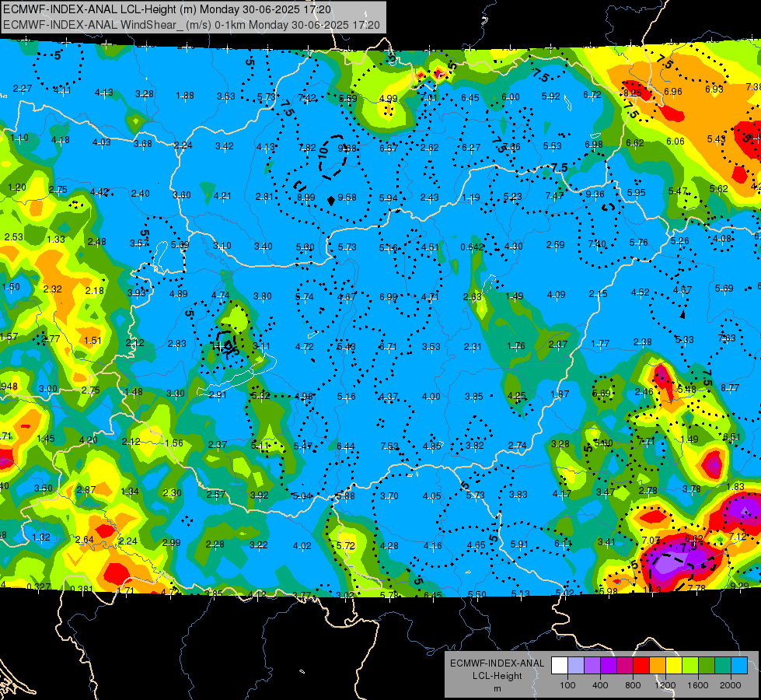The width and height of the screenshot is (761, 700).
Task: Click the wind shear value 8.25
Action: (x=633, y=93)
